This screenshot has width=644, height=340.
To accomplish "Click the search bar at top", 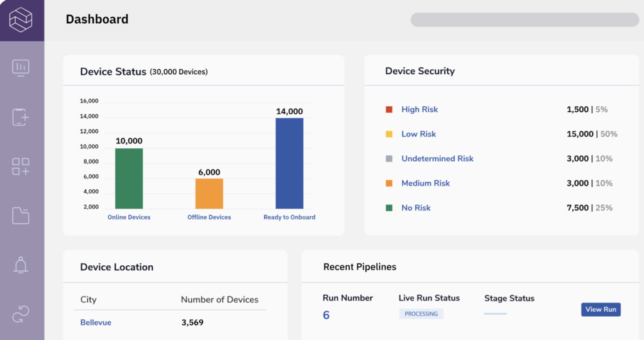I will tap(525, 19).
